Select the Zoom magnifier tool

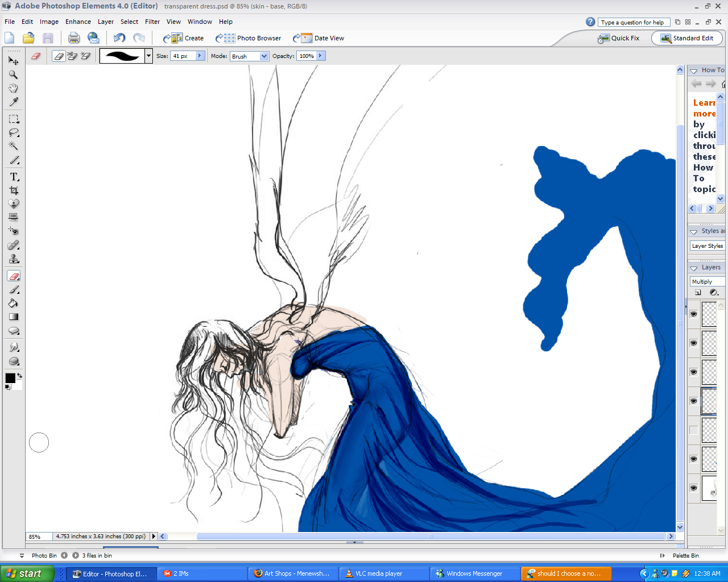pyautogui.click(x=14, y=74)
